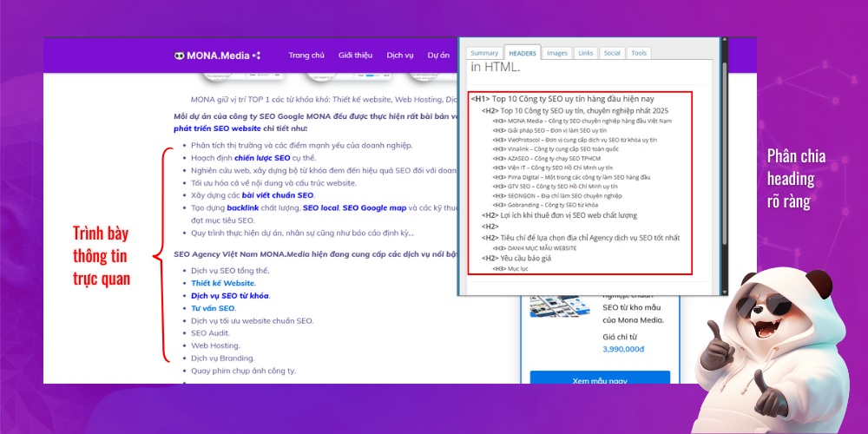
Task: Open Dự án menu item
Action: (x=438, y=56)
